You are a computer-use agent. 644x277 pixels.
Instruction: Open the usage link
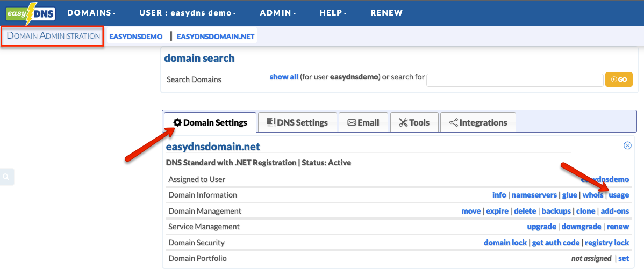(x=619, y=195)
